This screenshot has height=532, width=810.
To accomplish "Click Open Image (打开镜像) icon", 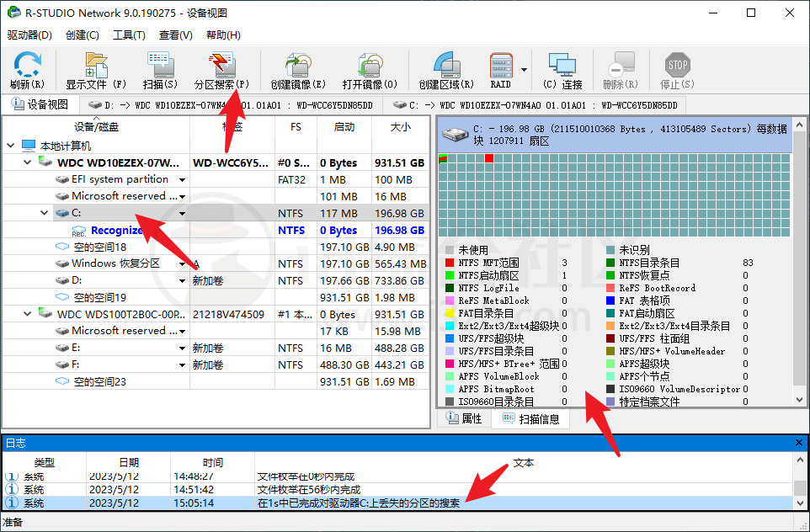I will (x=370, y=71).
